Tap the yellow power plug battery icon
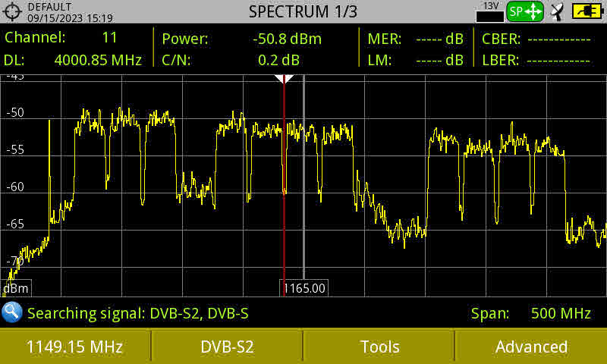607x364 pixels. (x=587, y=11)
